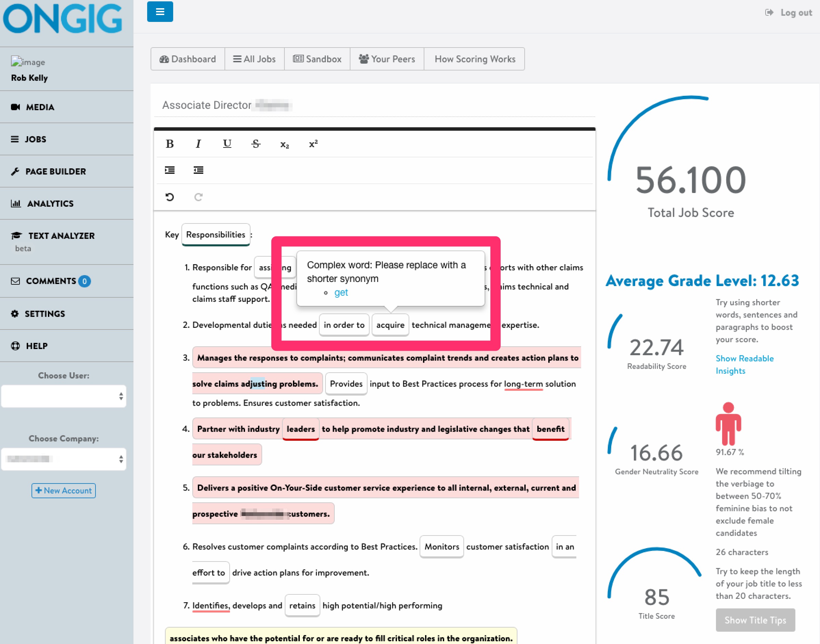Click the lifebuoy icon beside HELP
Image resolution: width=820 pixels, height=644 pixels.
(15, 346)
